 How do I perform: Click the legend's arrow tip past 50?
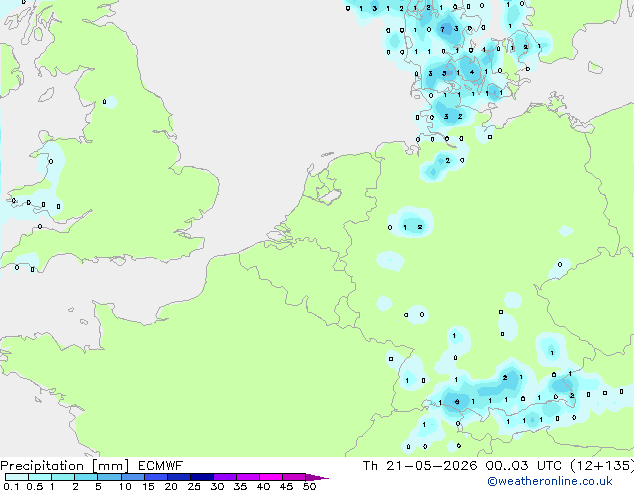point(318,477)
